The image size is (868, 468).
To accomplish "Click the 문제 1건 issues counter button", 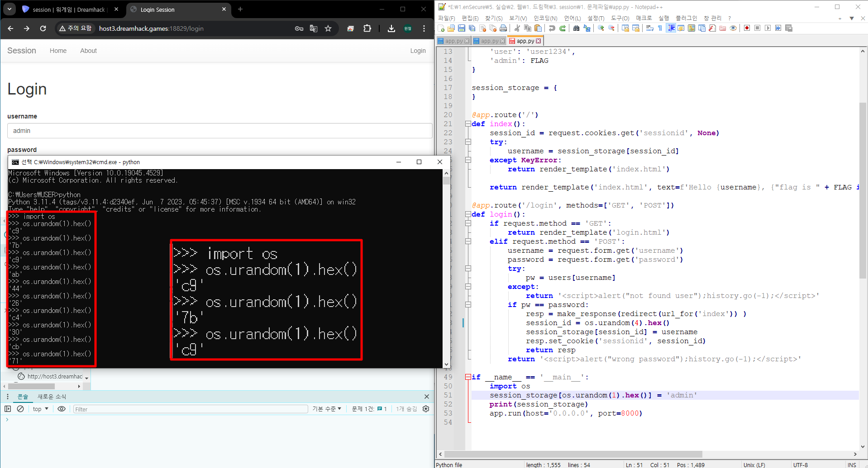I will [x=369, y=409].
